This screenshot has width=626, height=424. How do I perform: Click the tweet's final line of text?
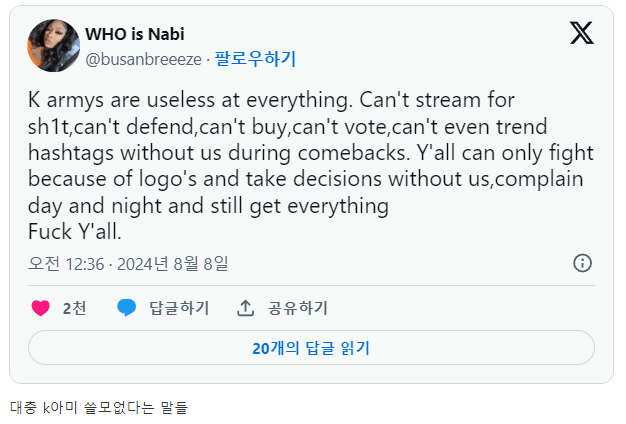click(75, 232)
